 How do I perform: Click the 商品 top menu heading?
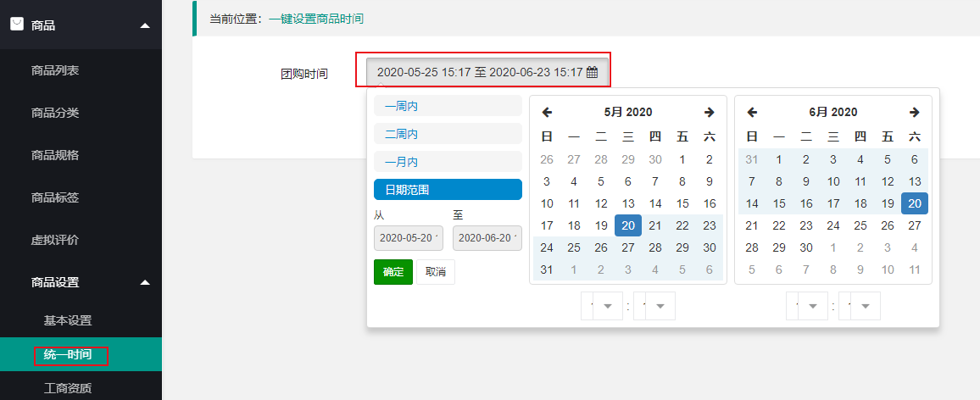(x=43, y=25)
